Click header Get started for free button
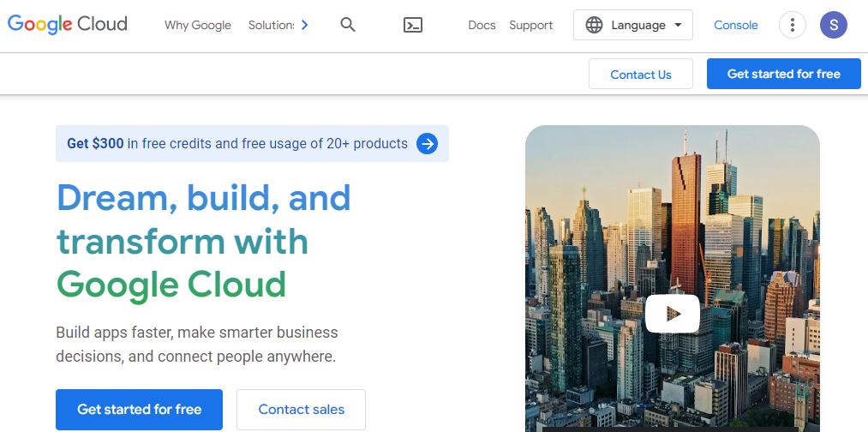Viewport: 868px width, 432px height. point(783,74)
